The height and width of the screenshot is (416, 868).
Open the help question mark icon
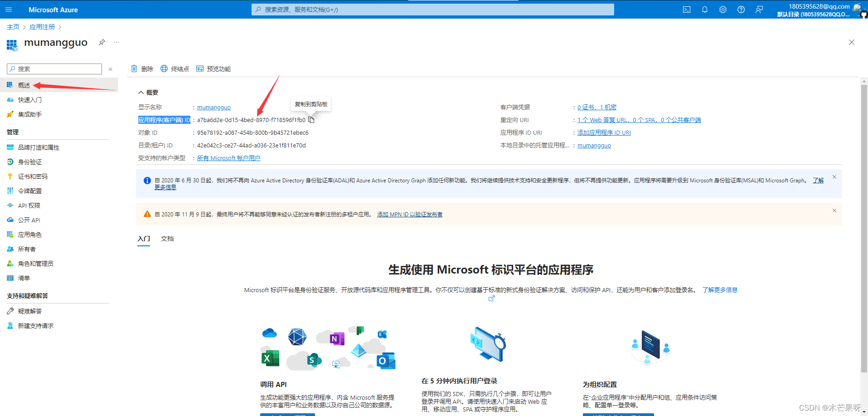point(741,10)
